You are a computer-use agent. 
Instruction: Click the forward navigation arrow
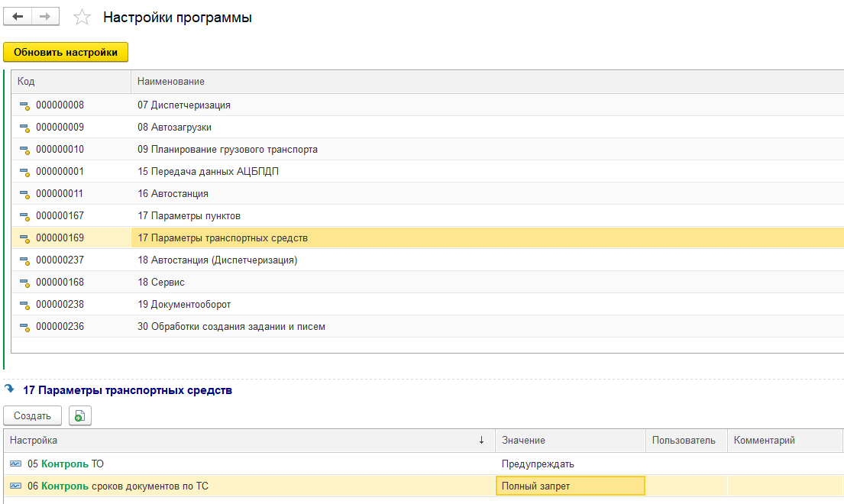[46, 17]
